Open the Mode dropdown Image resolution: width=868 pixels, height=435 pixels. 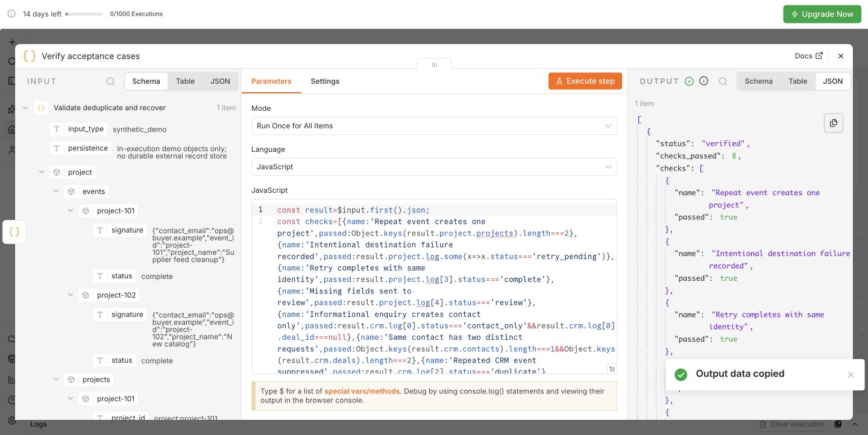pyautogui.click(x=434, y=126)
